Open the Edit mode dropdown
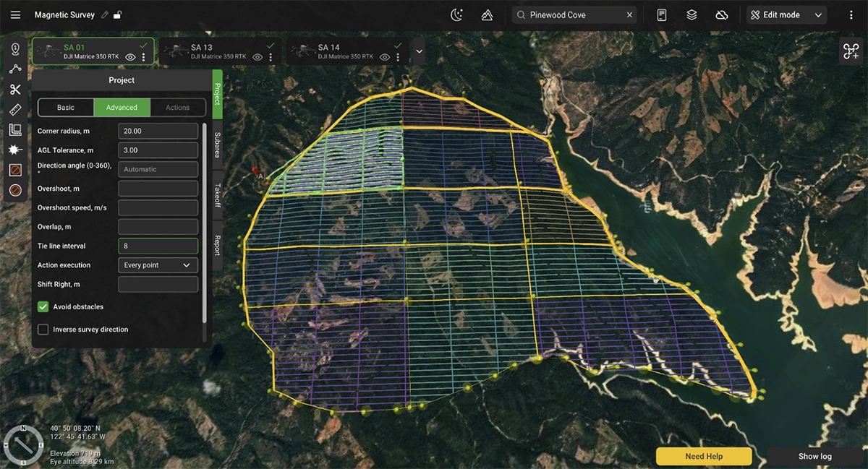The height and width of the screenshot is (469, 868). tap(786, 14)
